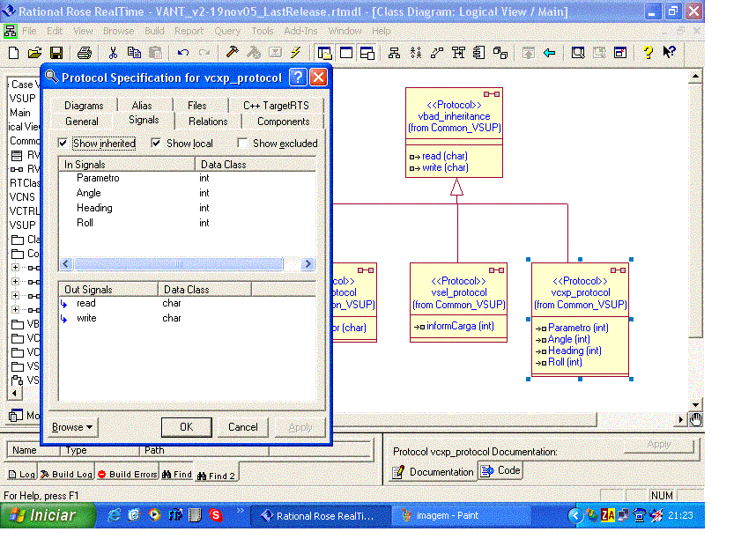Click the first browser toggle window toolbar icon

point(324,53)
